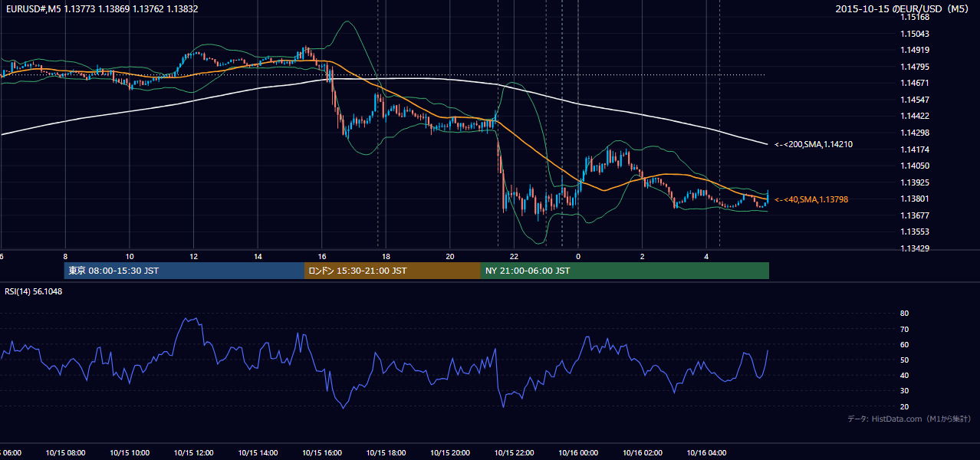Click the London 15:30-21:00 JST session bar
The image size is (980, 460).
(x=393, y=271)
